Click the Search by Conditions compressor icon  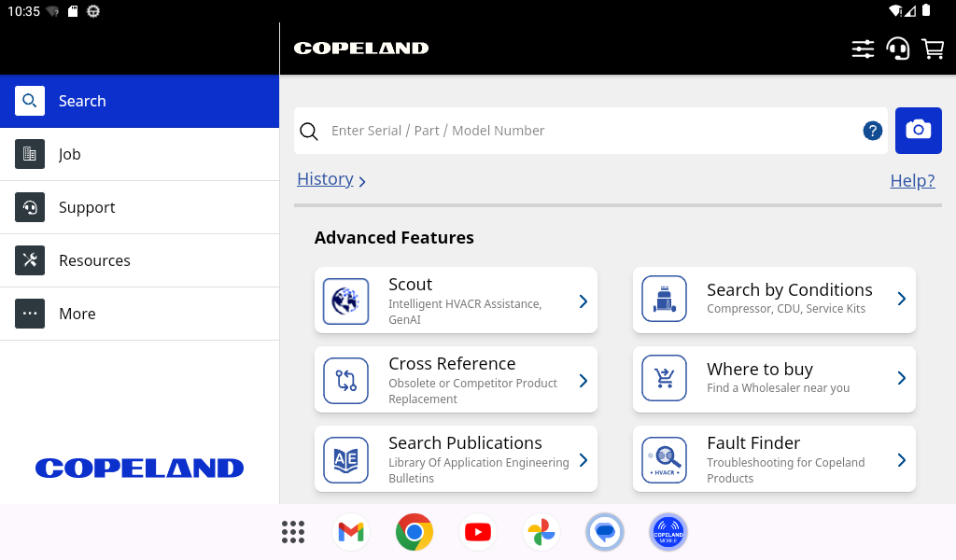click(x=665, y=299)
